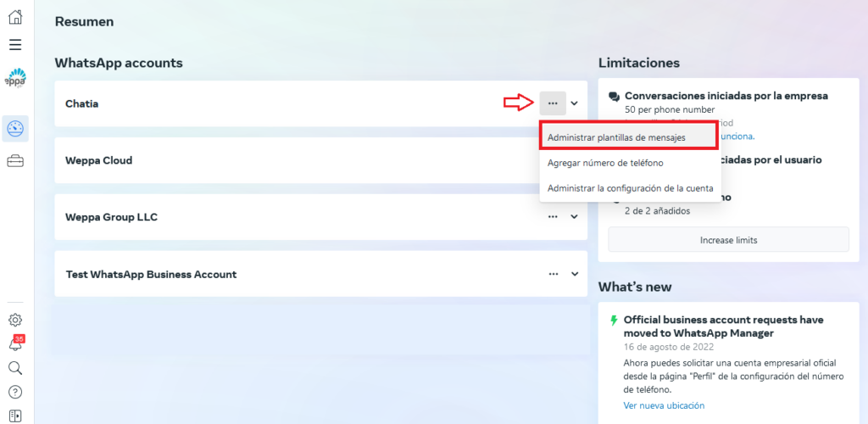Open the help question mark icon
This screenshot has height=424, width=868.
[15, 392]
